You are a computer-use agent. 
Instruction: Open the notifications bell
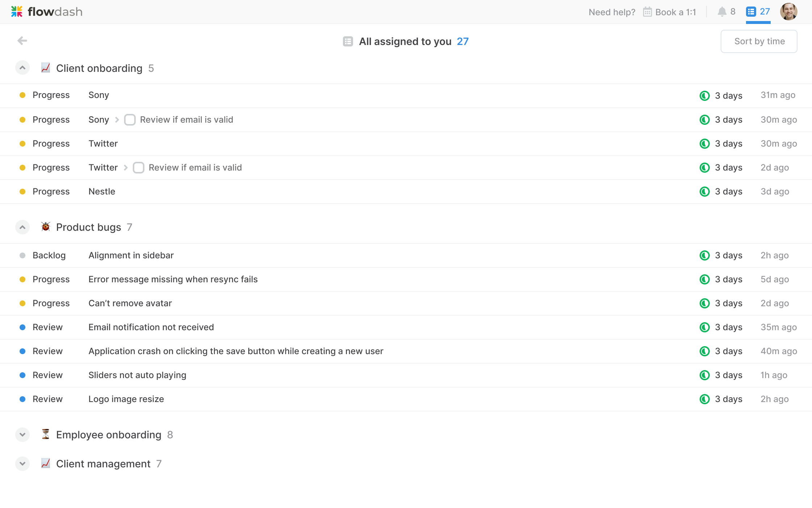click(722, 12)
